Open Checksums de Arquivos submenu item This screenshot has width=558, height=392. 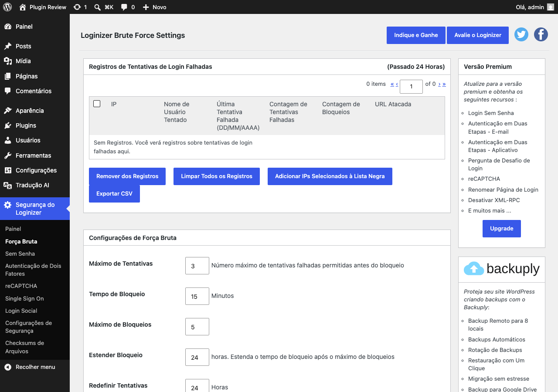click(25, 347)
